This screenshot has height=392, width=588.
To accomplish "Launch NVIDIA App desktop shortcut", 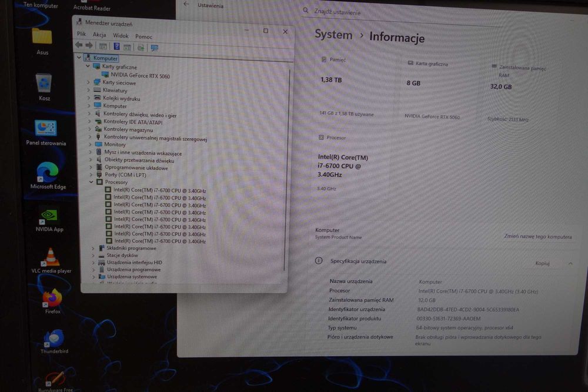I will (x=49, y=219).
